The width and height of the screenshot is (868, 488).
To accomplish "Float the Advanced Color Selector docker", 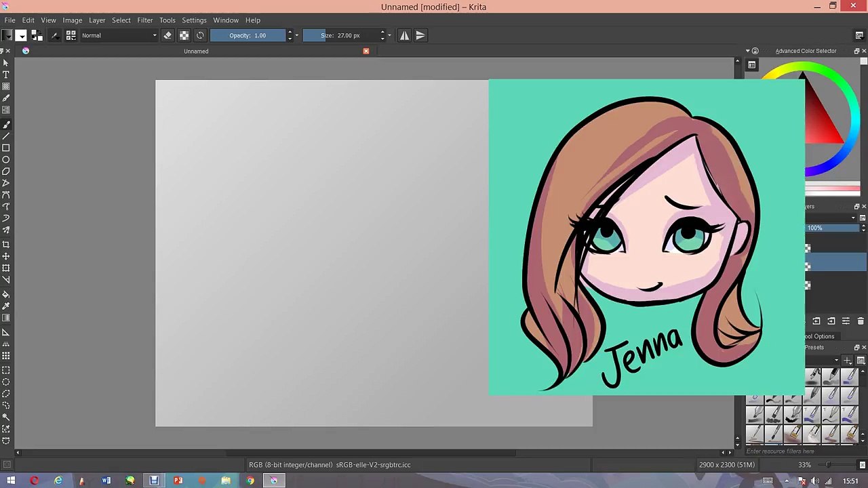I will 856,51.
